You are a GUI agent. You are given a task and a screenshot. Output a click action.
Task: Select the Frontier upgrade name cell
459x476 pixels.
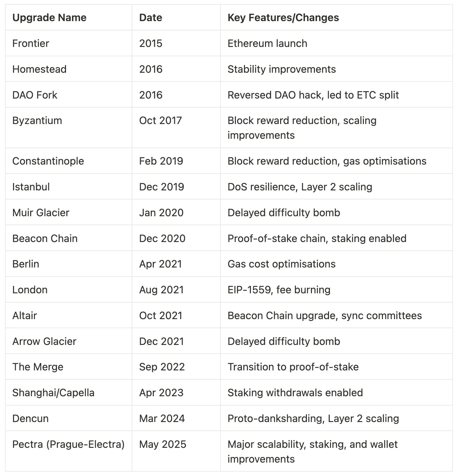coord(31,44)
